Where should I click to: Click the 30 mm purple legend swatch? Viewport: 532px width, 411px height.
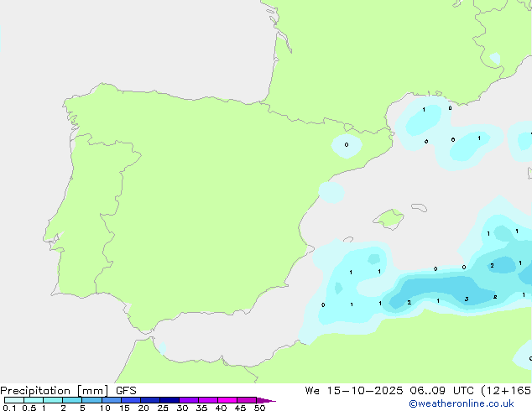[189, 400]
